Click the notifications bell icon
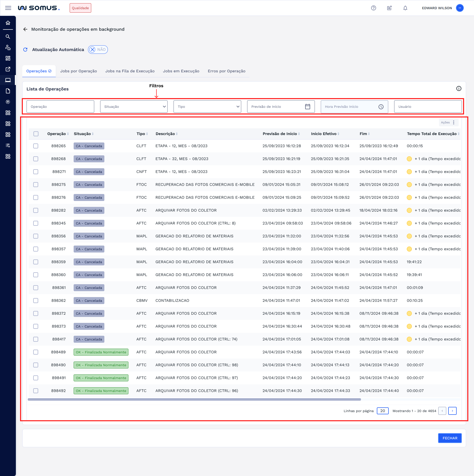 [405, 8]
